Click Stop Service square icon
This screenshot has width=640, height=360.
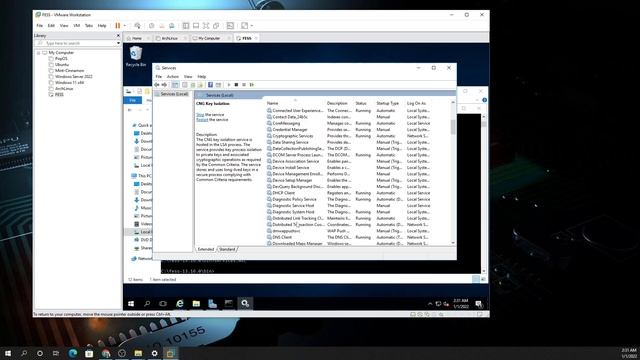pos(236,84)
